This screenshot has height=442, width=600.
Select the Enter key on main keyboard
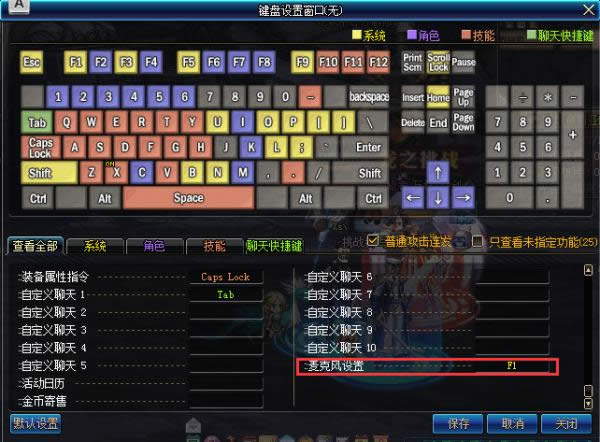[368, 147]
